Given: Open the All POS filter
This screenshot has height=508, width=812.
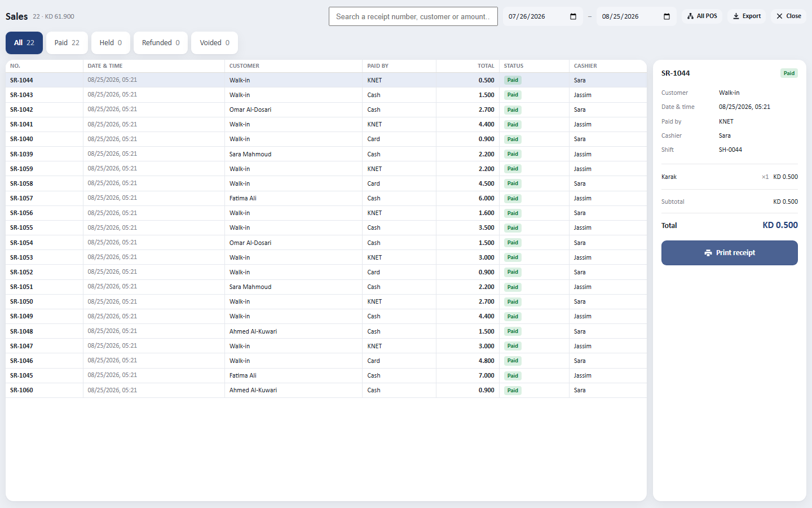Looking at the screenshot, I should 702,16.
